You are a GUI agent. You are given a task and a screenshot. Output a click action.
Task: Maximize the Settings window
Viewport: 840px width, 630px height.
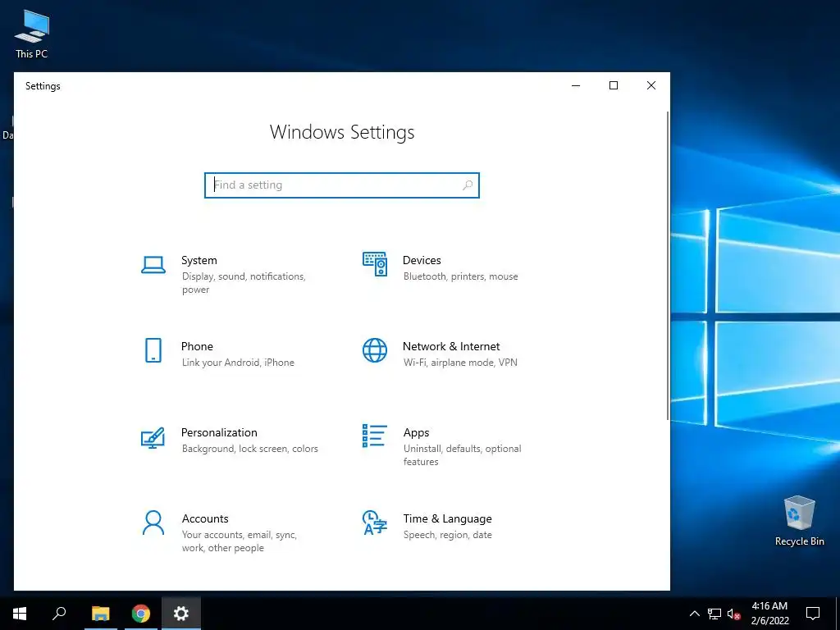tap(614, 85)
